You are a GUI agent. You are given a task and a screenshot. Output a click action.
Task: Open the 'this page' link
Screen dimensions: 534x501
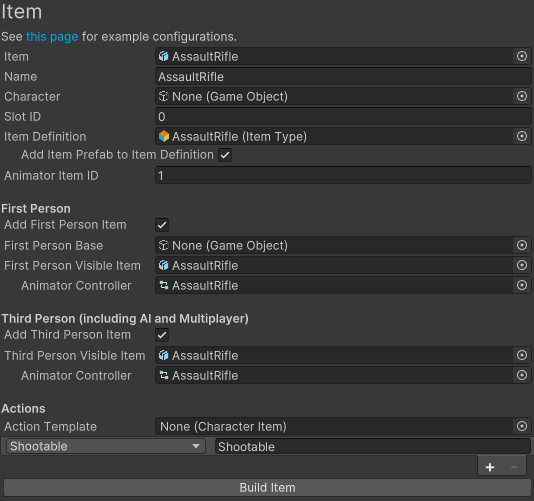[52, 36]
